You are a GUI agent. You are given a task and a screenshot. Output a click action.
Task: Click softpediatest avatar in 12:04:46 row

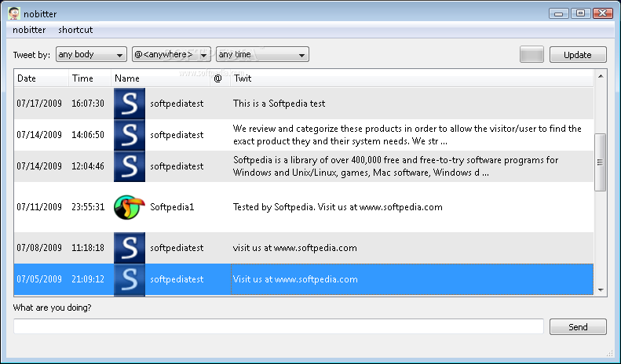[x=130, y=166]
